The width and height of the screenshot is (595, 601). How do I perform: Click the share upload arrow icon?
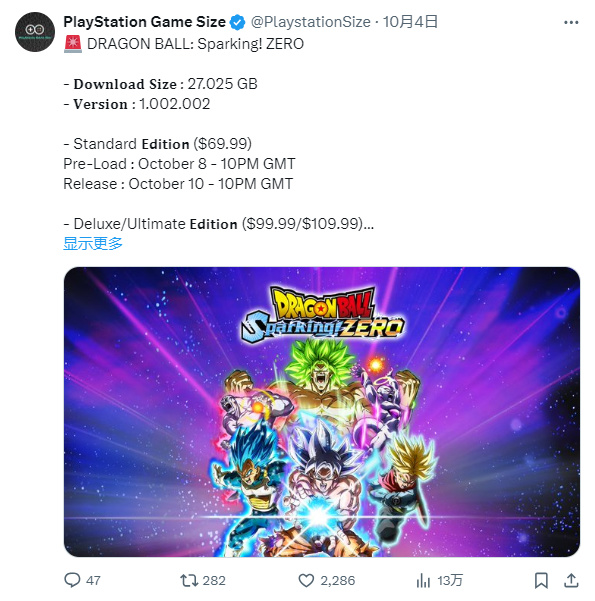click(x=571, y=580)
